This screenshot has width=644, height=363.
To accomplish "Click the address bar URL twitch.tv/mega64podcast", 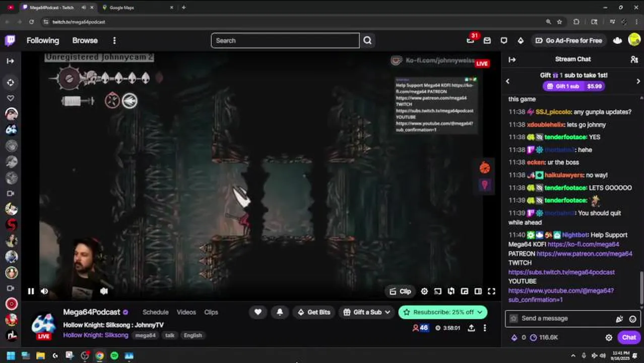I will 79,22.
